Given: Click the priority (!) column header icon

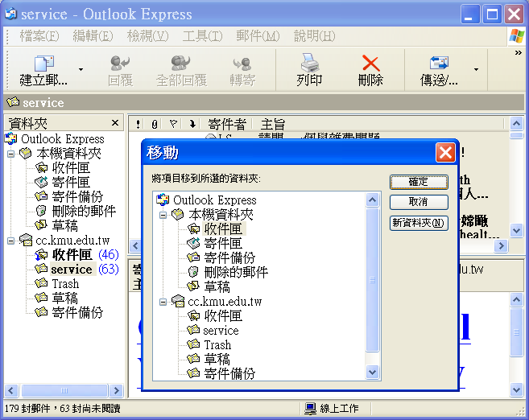Looking at the screenshot, I should (x=138, y=125).
